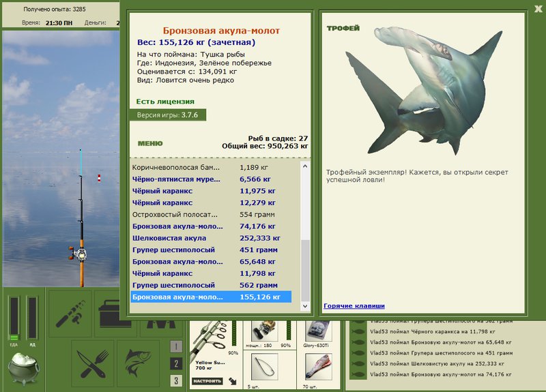Switch to tackle slot 3

pos(176,380)
